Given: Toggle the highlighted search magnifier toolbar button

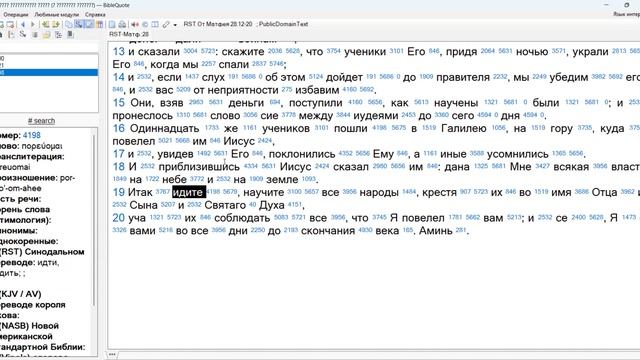Looking at the screenshot, I should point(79,24).
